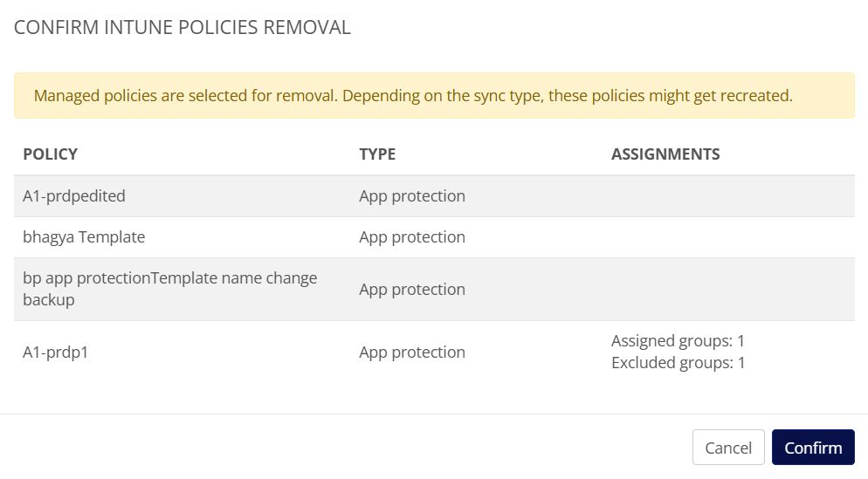The image size is (868, 479).
Task: Click App protection type for A1-prdp1
Action: 412,352
